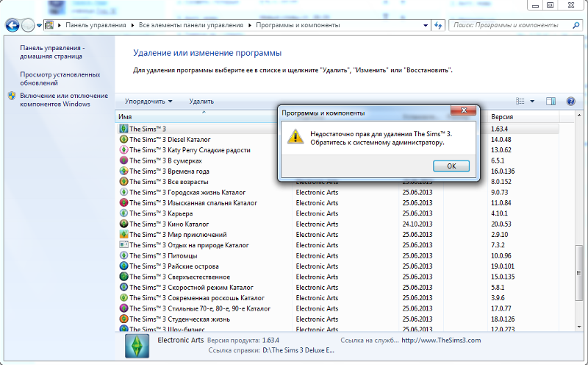The width and height of the screenshot is (588, 365).
Task: Open 'Просмотр установленных обновлений' link
Action: coord(60,79)
